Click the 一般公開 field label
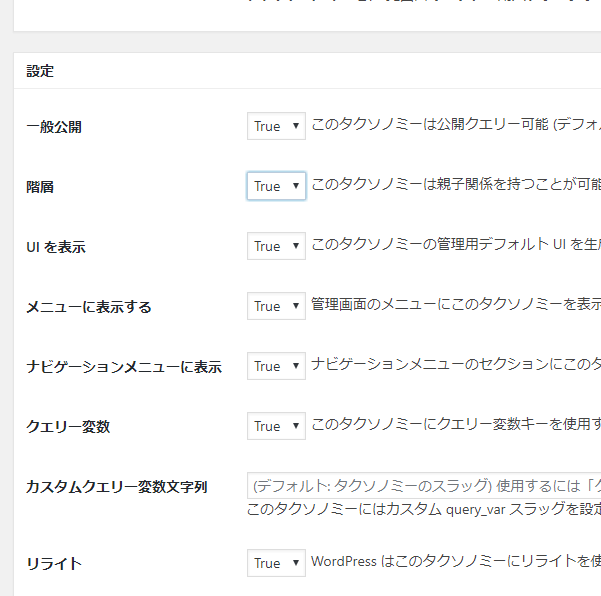 (54, 127)
